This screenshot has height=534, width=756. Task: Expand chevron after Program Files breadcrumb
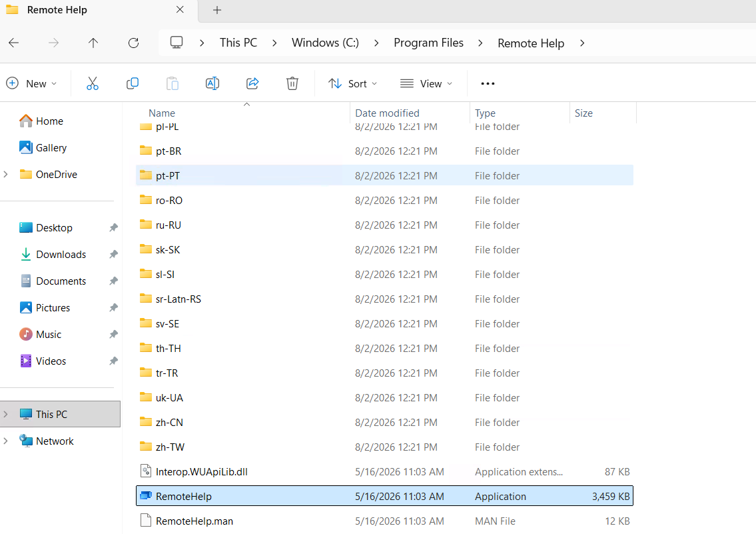tap(480, 43)
